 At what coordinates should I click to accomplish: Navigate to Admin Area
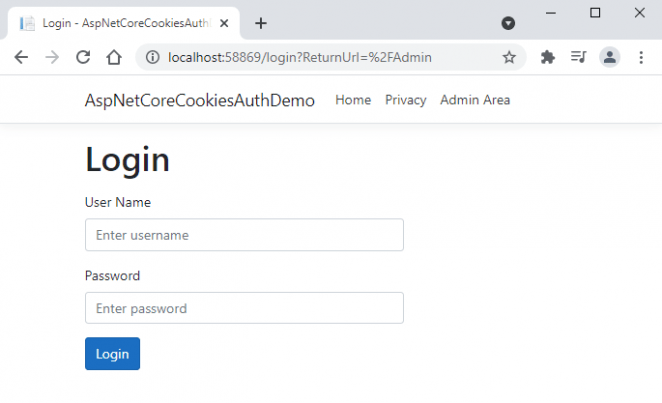[x=475, y=100]
